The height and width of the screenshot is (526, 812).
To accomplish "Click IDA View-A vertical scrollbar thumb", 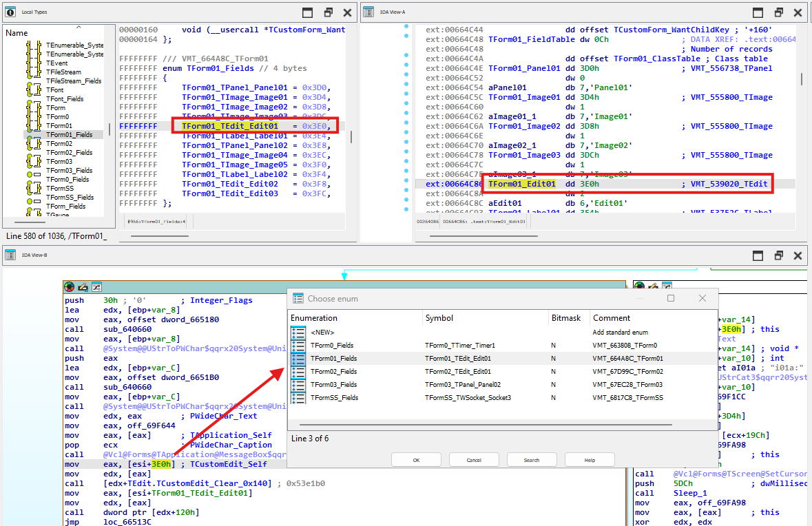I will click(x=802, y=78).
